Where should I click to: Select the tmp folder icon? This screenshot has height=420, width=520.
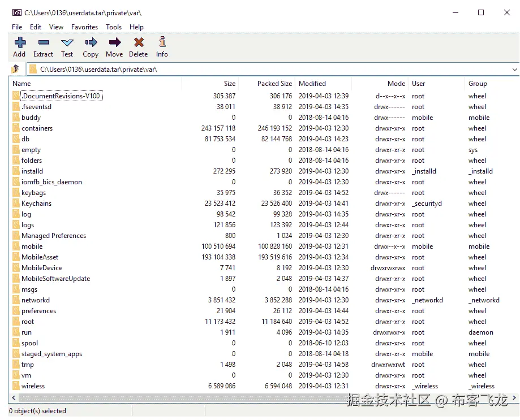pyautogui.click(x=16, y=365)
